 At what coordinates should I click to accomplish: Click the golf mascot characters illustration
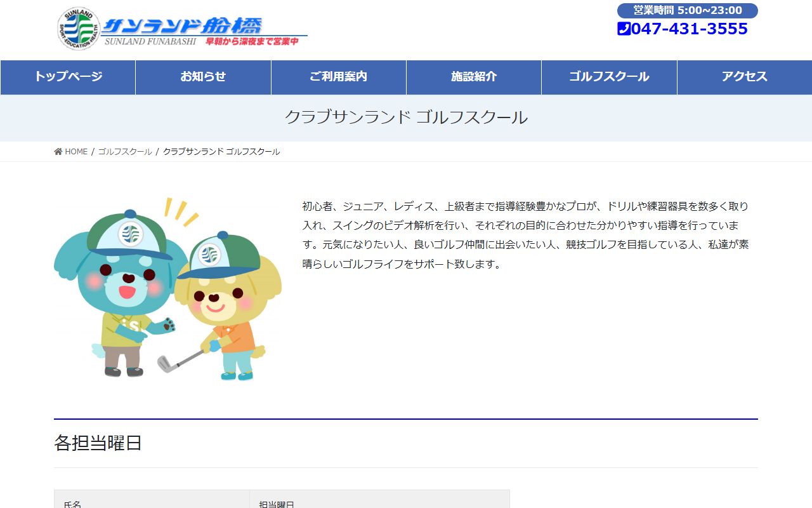click(167, 289)
